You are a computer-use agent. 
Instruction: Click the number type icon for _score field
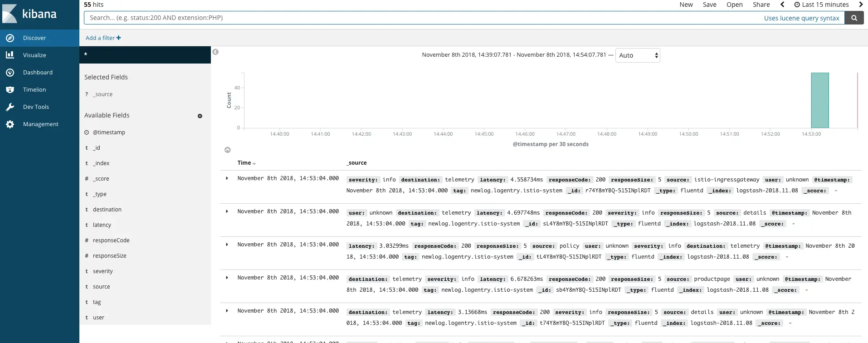tap(87, 179)
